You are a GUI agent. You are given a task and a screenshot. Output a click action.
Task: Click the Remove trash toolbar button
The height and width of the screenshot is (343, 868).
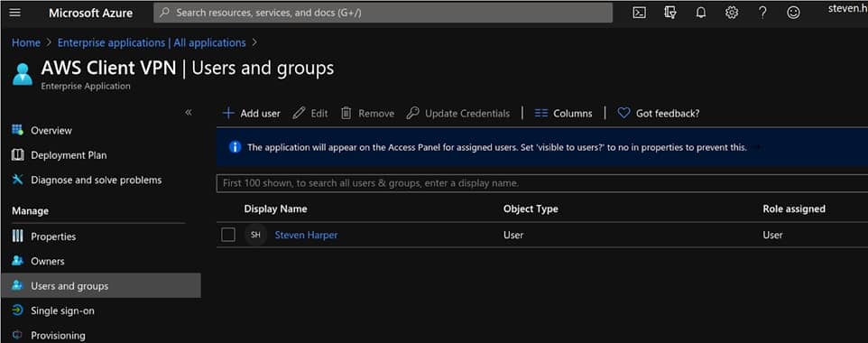(x=367, y=113)
